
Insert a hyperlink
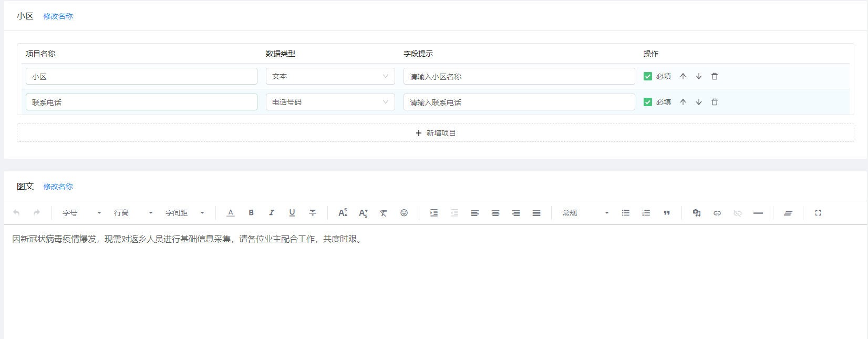point(717,213)
